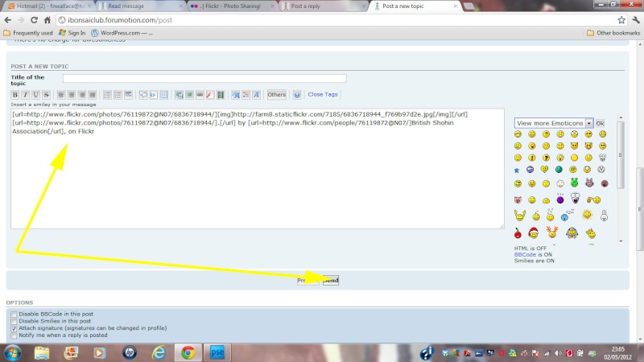Align text left in message editor

point(61,95)
